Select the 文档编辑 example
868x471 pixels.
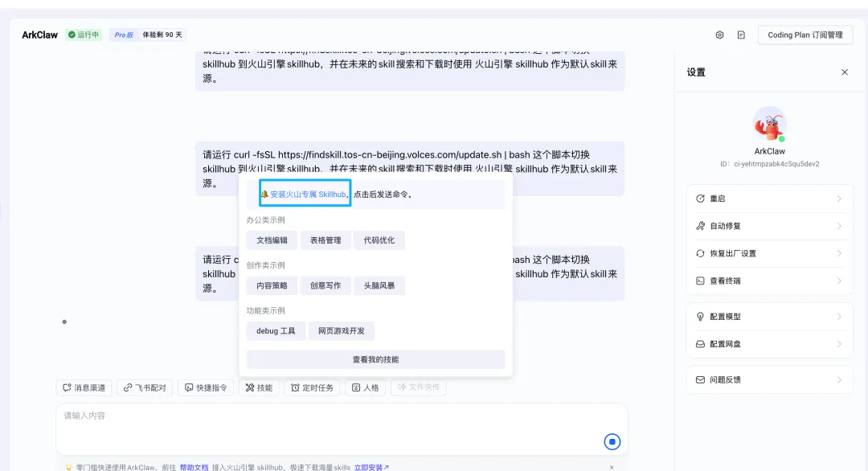[x=272, y=240]
